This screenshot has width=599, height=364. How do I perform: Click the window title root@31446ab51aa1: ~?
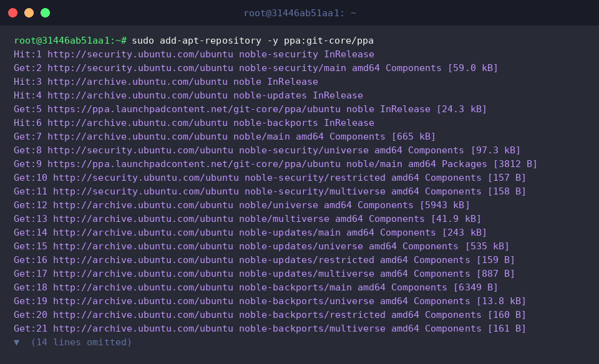(x=300, y=13)
